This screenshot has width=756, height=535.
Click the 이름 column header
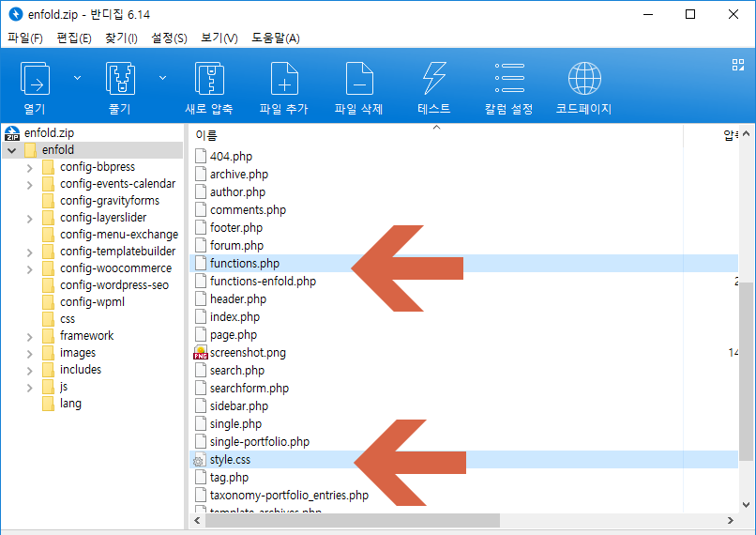pos(206,135)
